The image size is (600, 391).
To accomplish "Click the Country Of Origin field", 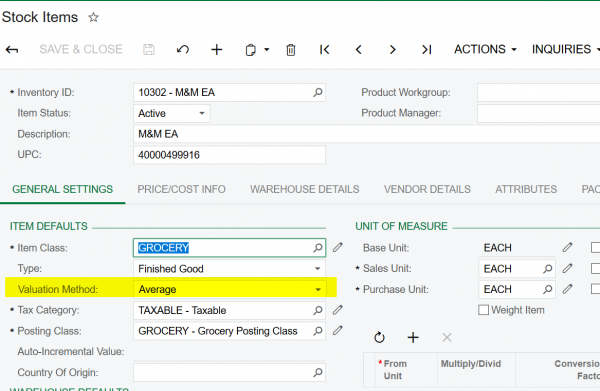I will [230, 372].
